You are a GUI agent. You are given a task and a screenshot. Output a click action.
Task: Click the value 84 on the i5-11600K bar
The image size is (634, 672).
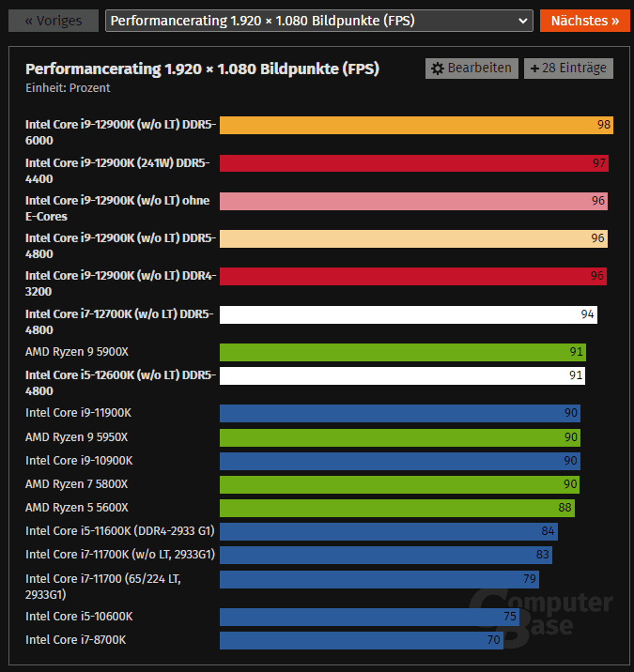point(548,531)
